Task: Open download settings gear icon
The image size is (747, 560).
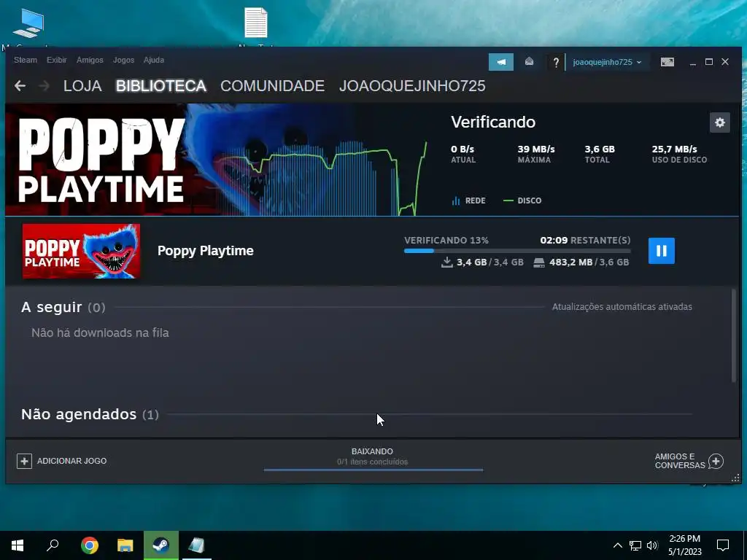Action: 719,122
